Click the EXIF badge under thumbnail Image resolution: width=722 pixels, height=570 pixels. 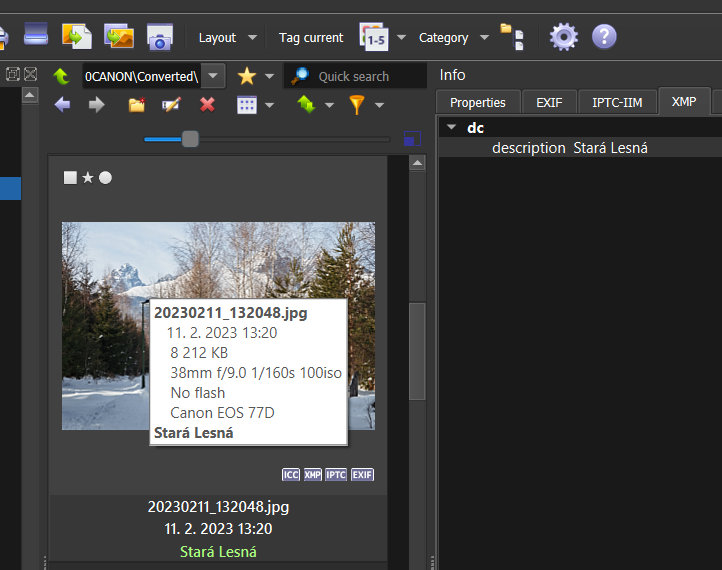point(362,475)
